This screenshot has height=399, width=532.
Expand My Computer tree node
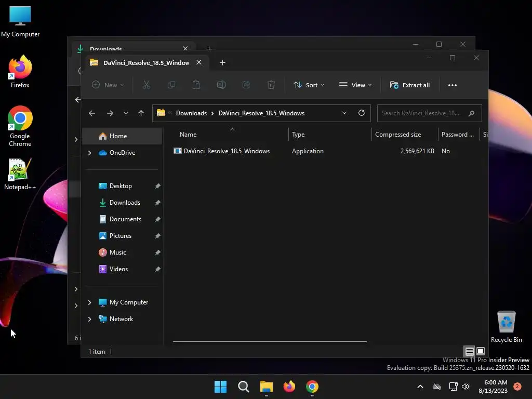(x=89, y=302)
